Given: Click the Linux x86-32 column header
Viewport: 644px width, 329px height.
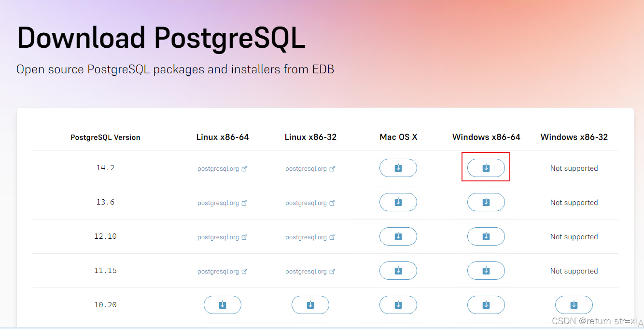Looking at the screenshot, I should [x=310, y=137].
